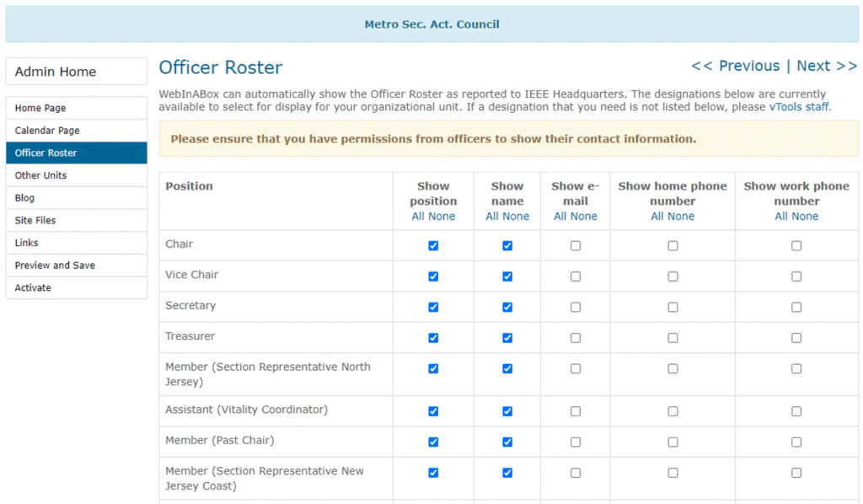Open Site Files in the sidebar
The height and width of the screenshot is (504, 863).
[77, 221]
